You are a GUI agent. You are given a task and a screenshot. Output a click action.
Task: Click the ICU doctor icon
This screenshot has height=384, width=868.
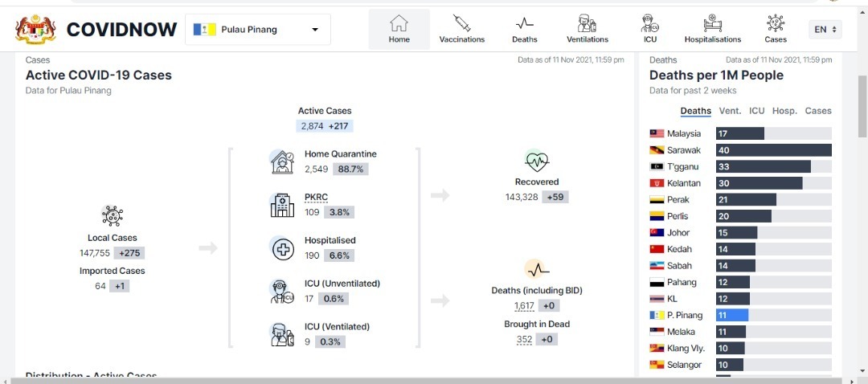tap(650, 23)
